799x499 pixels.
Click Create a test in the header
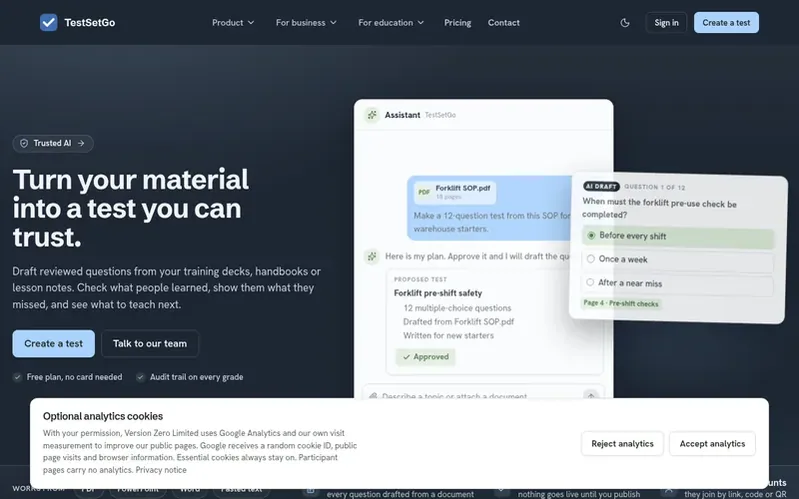[x=726, y=22]
